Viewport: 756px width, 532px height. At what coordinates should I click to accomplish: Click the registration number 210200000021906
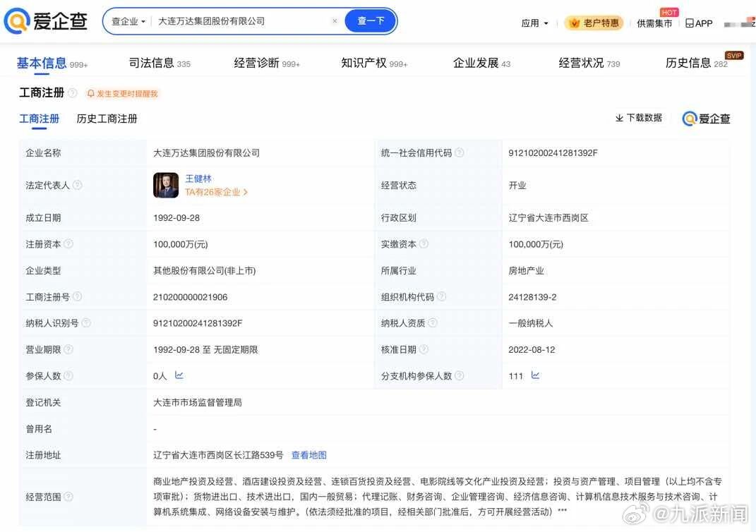tap(190, 297)
